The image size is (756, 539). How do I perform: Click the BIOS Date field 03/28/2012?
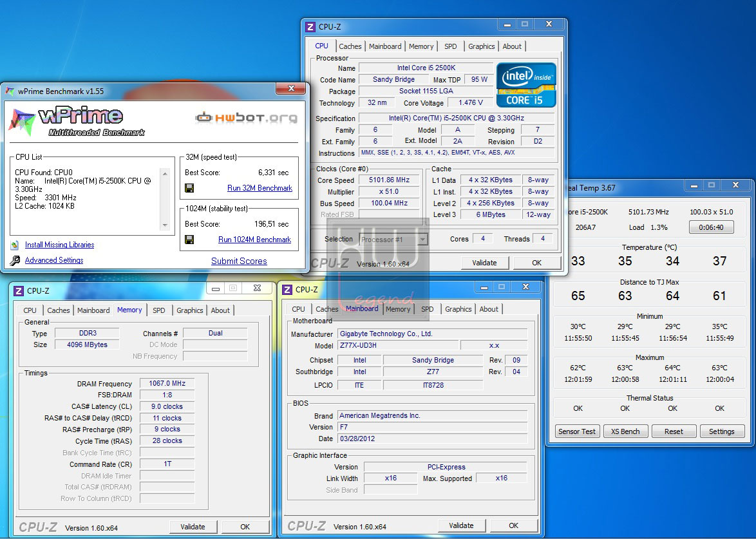click(x=433, y=439)
